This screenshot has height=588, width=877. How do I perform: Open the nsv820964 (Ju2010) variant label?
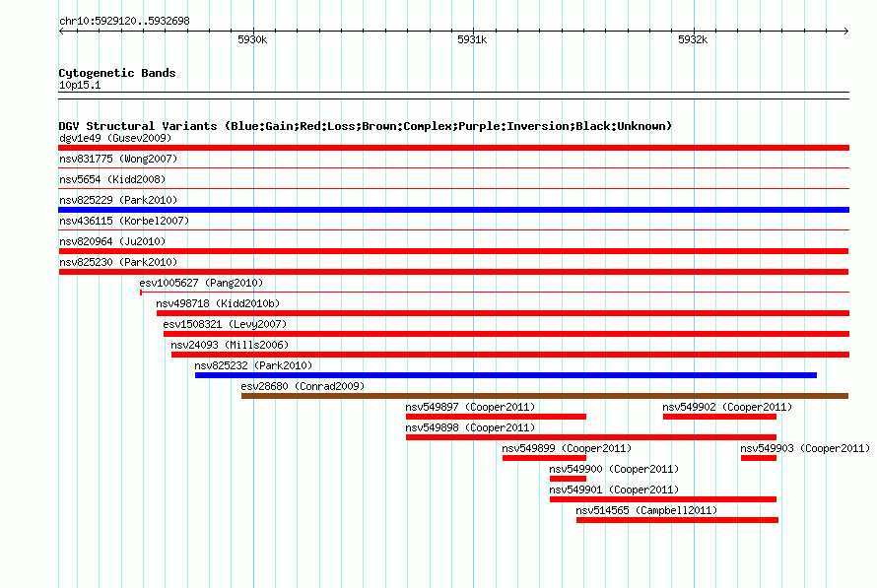click(112, 241)
